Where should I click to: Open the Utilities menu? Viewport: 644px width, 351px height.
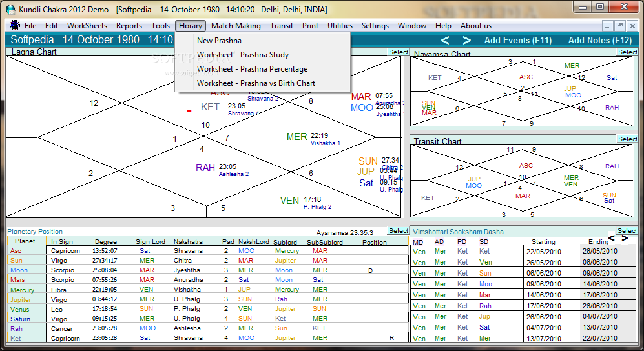click(x=340, y=25)
